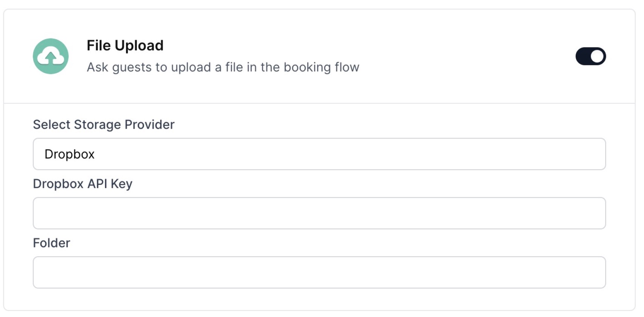
Task: Focus the Dropbox API Key input field
Action: (x=319, y=213)
